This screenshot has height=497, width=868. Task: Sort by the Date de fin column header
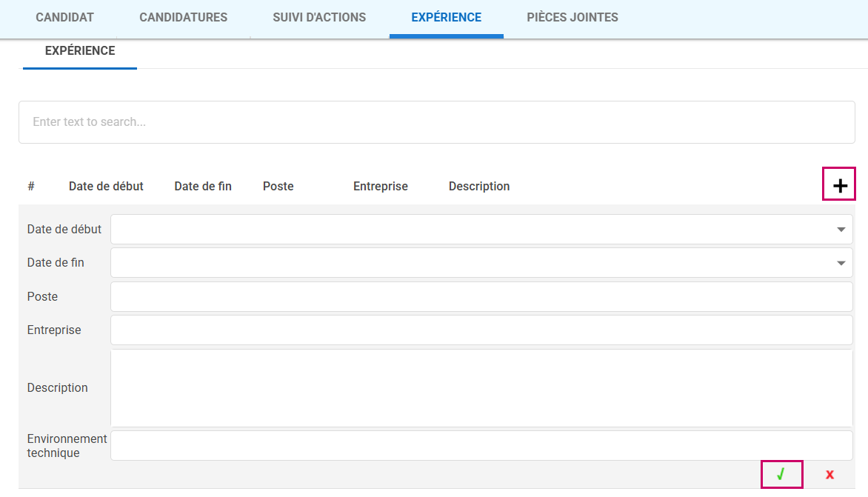pyautogui.click(x=203, y=187)
